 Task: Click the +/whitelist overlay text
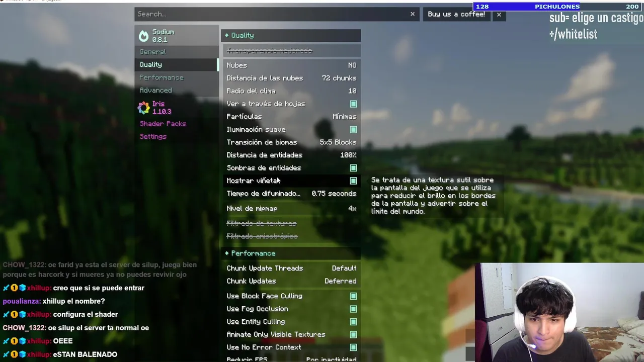point(573,34)
